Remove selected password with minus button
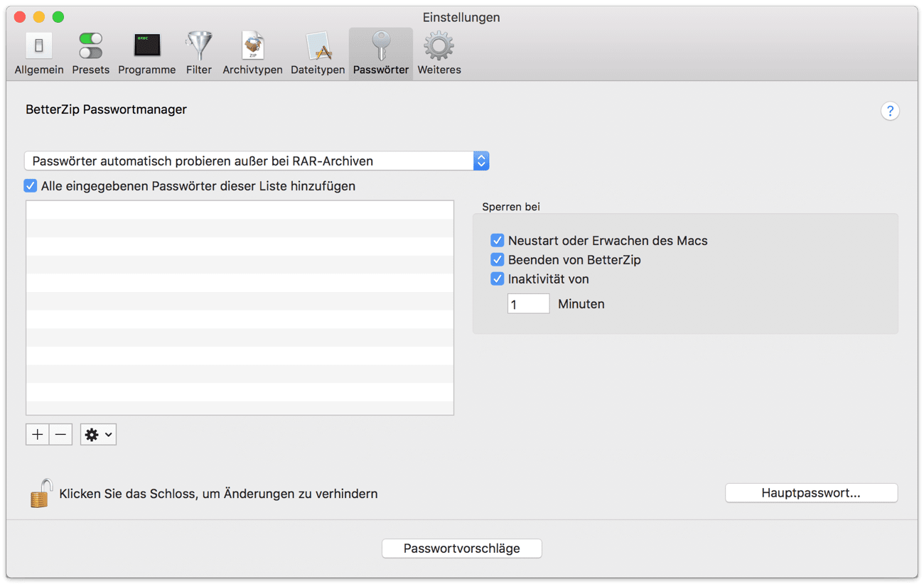924x584 pixels. [x=61, y=435]
